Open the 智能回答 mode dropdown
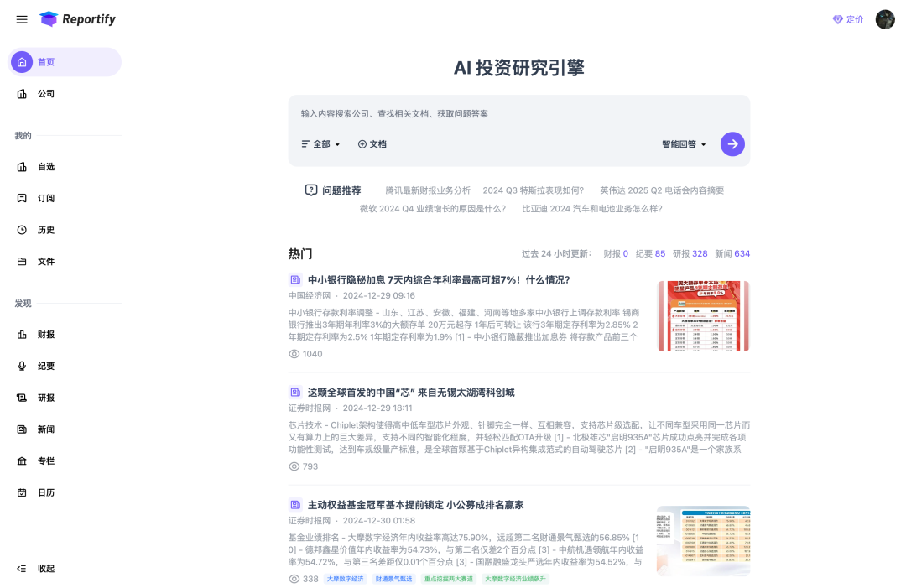This screenshot has height=588, width=906. (685, 144)
